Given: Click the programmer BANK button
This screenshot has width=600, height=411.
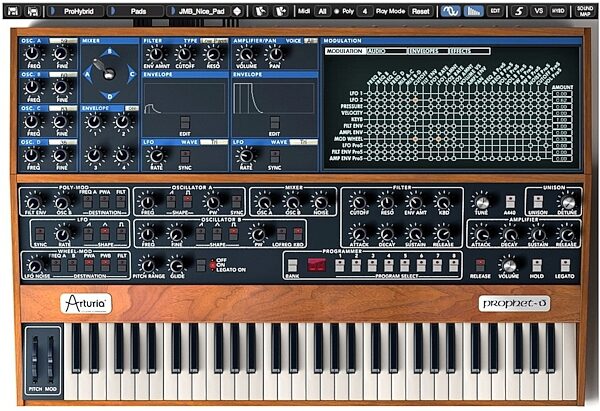Looking at the screenshot, I should point(292,265).
